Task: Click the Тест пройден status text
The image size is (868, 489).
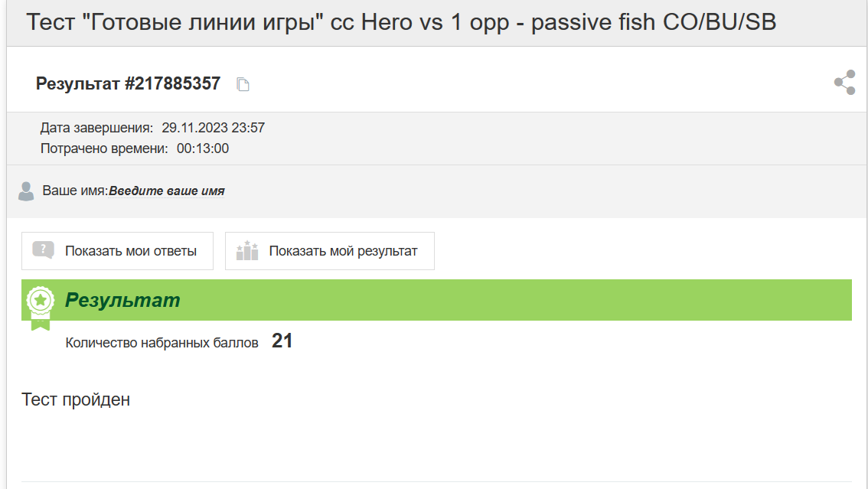Action: pyautogui.click(x=76, y=399)
